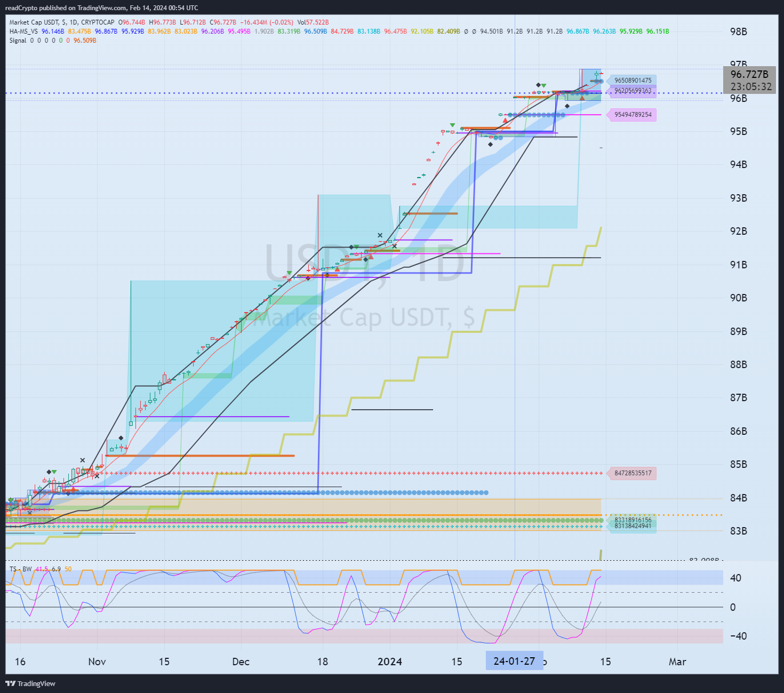
Task: Select the HA-MS_VS indicator legend name
Action: point(23,31)
